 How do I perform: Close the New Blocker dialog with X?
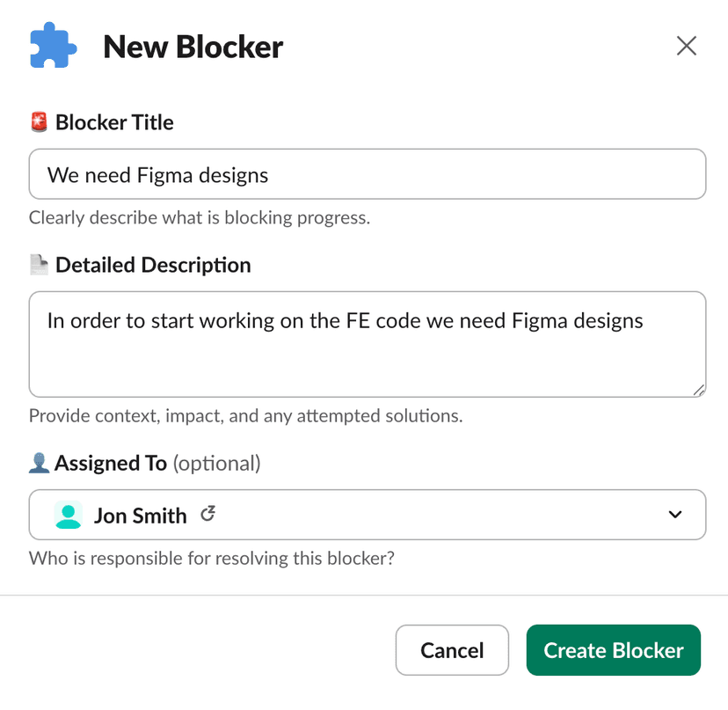[x=687, y=46]
